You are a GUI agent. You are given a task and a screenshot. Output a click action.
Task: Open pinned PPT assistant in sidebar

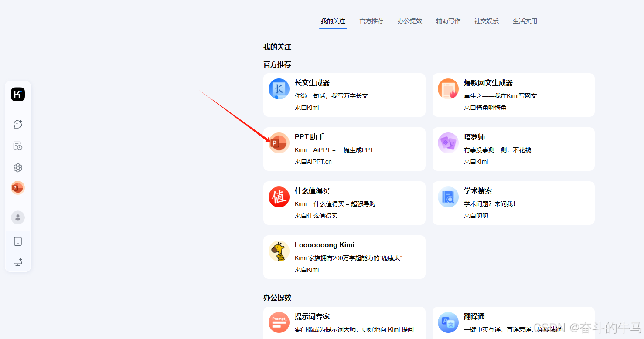coord(18,188)
